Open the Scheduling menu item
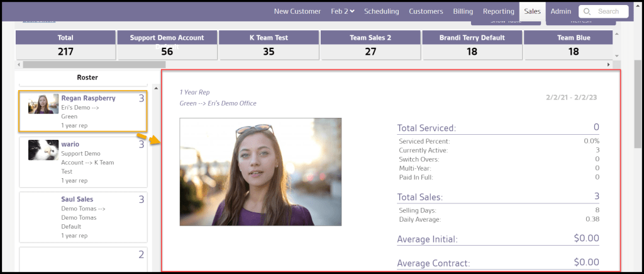644x274 pixels. 381,11
